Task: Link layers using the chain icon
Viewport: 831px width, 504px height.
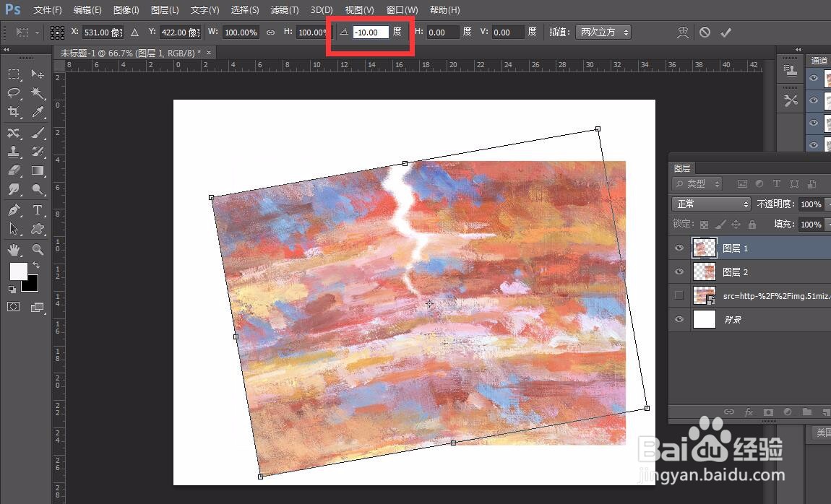Action: pyautogui.click(x=729, y=412)
